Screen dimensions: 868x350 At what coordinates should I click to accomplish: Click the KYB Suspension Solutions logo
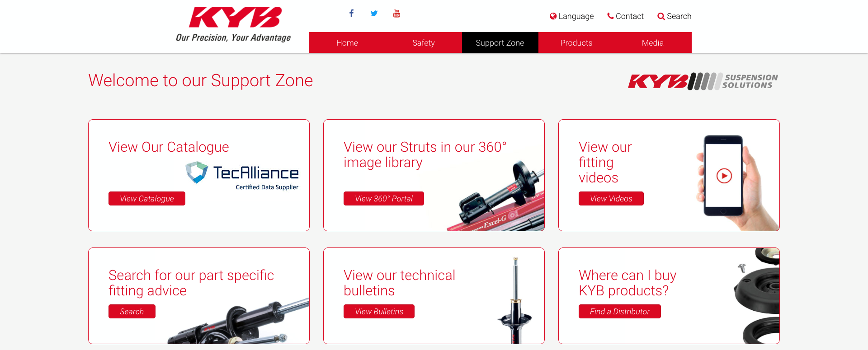tap(703, 81)
